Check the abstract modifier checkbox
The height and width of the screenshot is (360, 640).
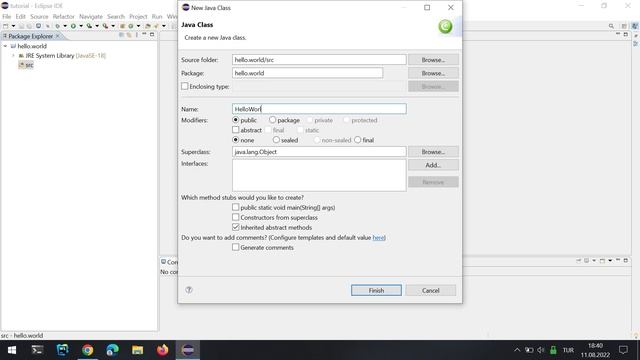(236, 130)
